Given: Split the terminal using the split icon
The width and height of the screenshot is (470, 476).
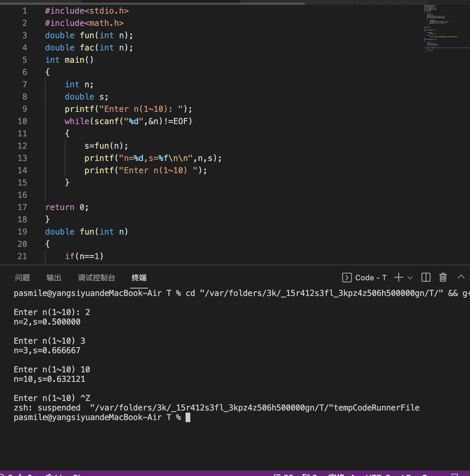Looking at the screenshot, I should (426, 278).
